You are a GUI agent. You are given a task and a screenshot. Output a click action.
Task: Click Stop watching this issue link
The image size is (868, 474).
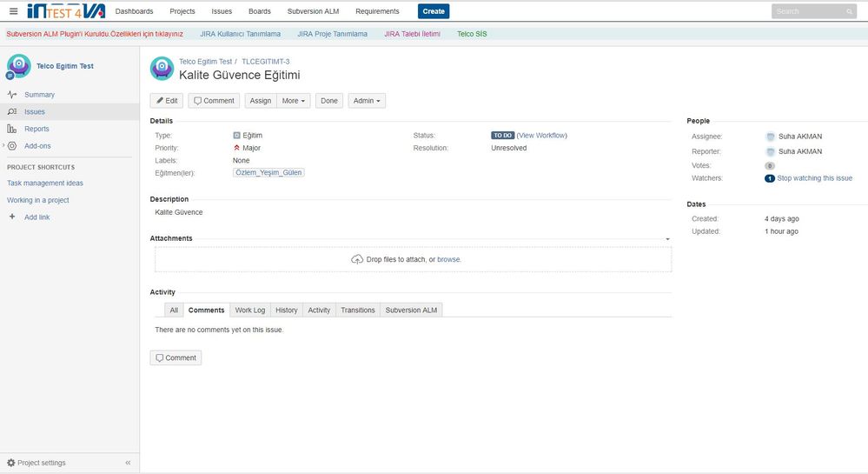pyautogui.click(x=814, y=178)
